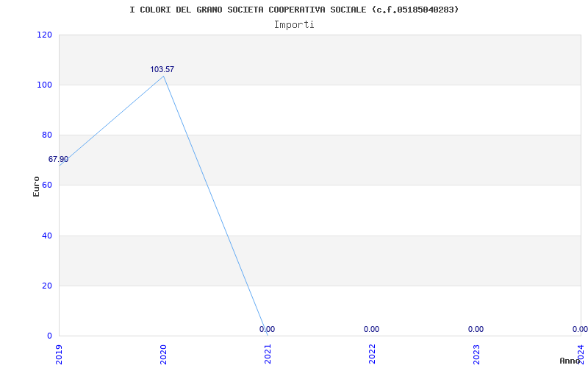Click the 67.90 data label
The height and width of the screenshot is (368, 588).
(58, 159)
